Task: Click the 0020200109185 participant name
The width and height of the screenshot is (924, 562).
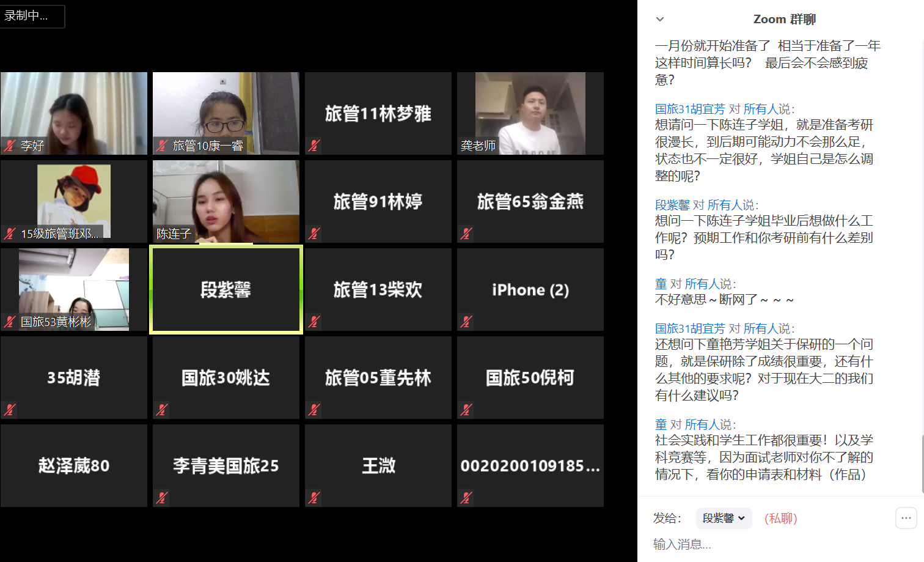Action: [530, 465]
